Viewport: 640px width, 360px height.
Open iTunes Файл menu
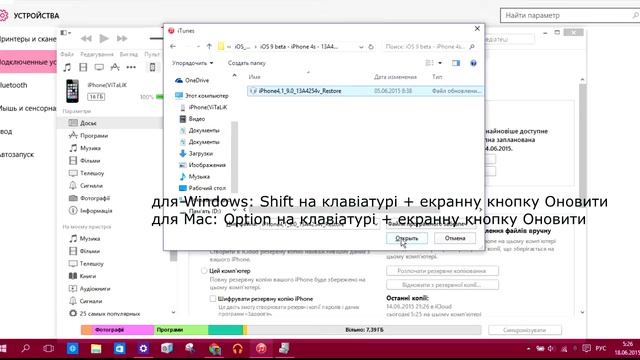[x=67, y=54]
